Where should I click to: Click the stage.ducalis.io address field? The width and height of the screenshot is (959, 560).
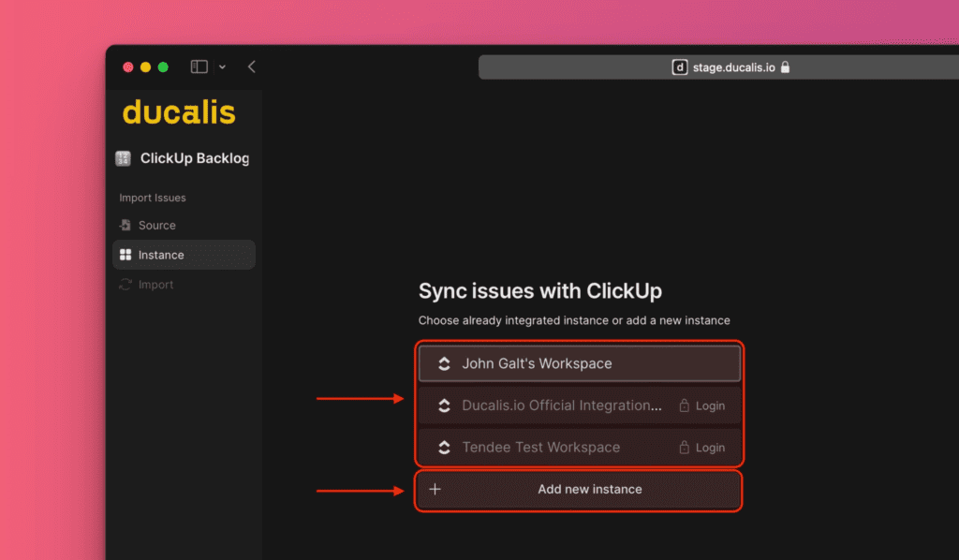tap(718, 67)
